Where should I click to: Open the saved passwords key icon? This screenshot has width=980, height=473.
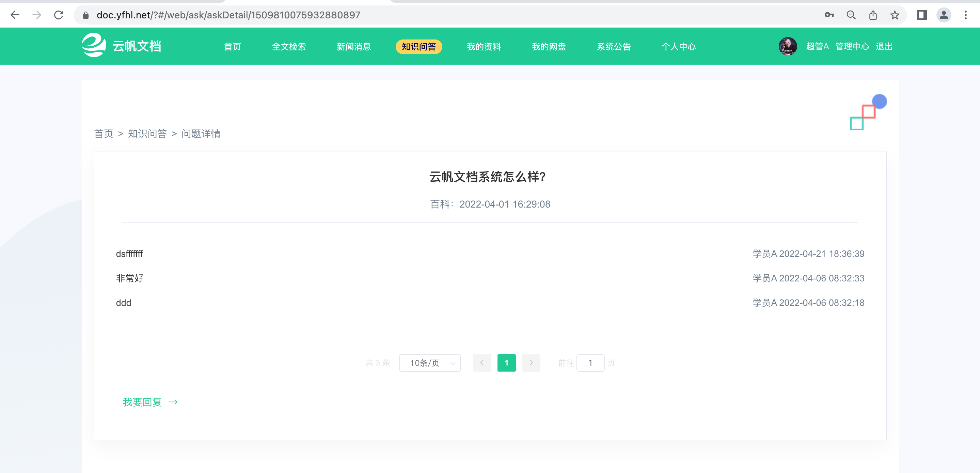[829, 15]
